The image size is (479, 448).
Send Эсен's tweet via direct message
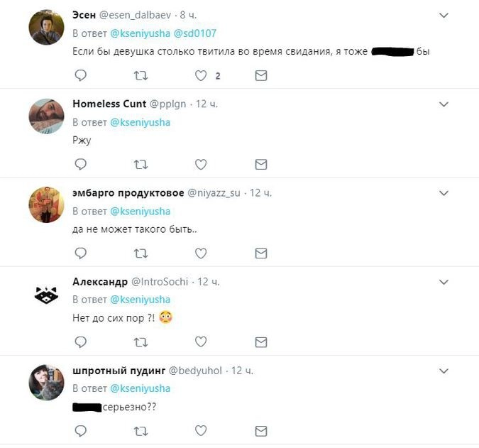(261, 75)
